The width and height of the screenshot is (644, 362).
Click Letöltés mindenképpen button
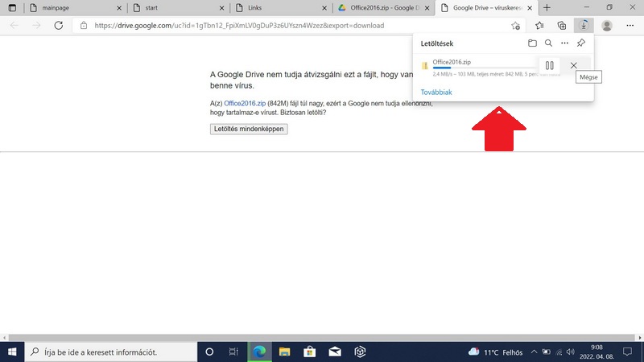click(x=249, y=129)
